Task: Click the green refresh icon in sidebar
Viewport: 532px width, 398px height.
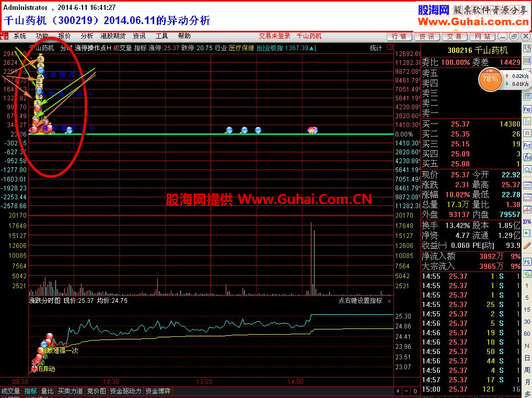Action: click(x=527, y=274)
